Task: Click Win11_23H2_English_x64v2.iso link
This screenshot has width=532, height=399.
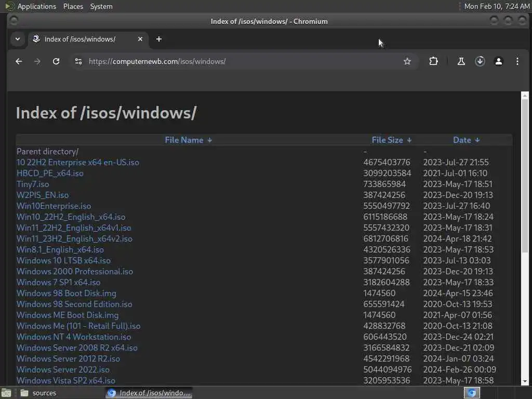Action: pyautogui.click(x=74, y=238)
